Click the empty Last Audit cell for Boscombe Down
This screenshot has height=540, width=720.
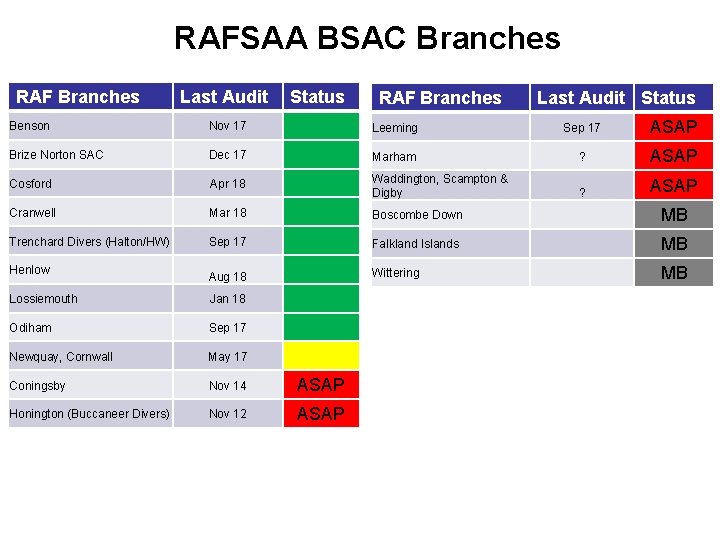point(582,214)
